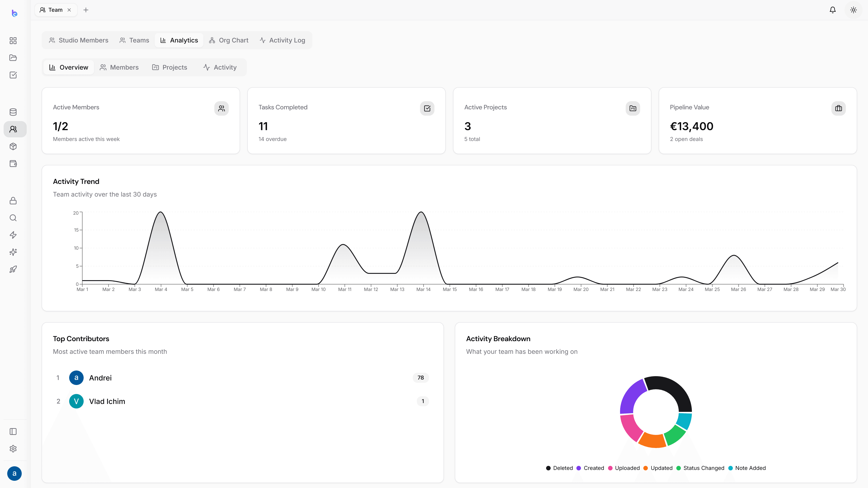This screenshot has height=488, width=868.
Task: Click the search magnifier icon in the sidebar
Action: point(13,218)
